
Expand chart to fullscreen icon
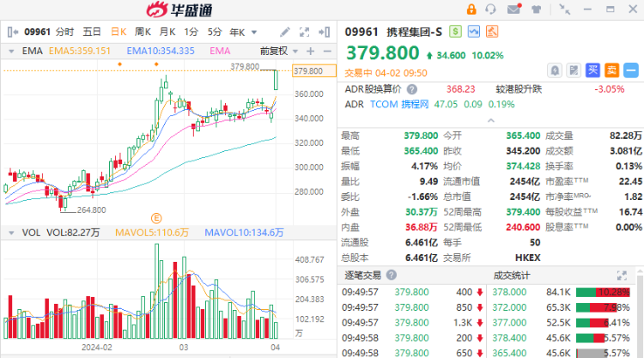tap(304, 32)
